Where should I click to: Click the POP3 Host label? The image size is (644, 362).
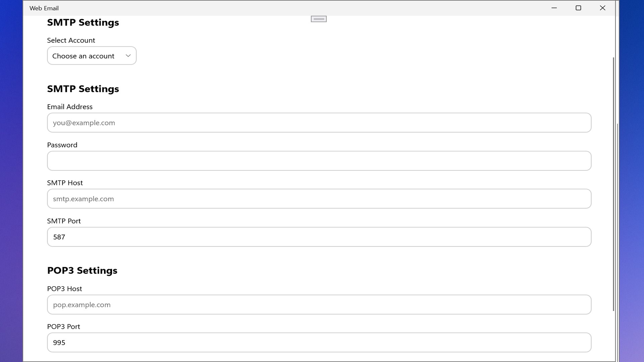tap(64, 289)
